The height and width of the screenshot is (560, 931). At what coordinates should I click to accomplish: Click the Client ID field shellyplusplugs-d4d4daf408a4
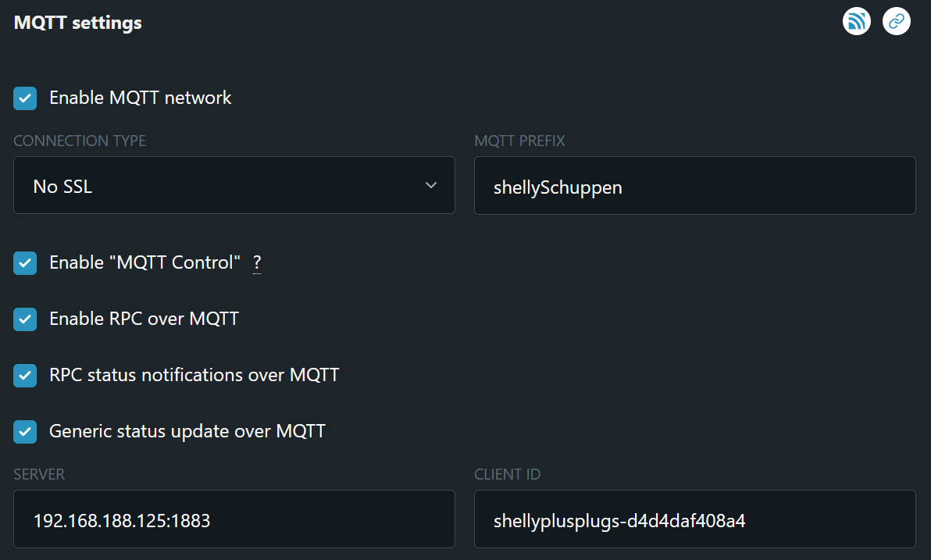click(x=694, y=519)
